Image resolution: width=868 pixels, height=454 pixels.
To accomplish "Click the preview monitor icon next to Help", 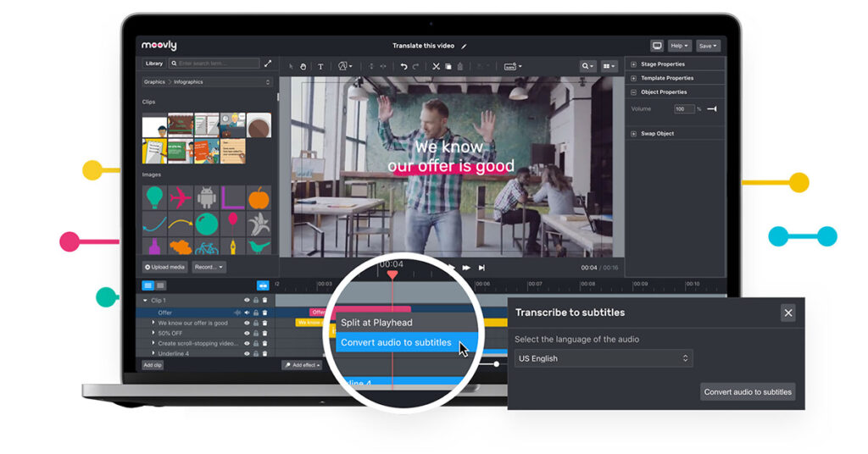I will pyautogui.click(x=656, y=46).
